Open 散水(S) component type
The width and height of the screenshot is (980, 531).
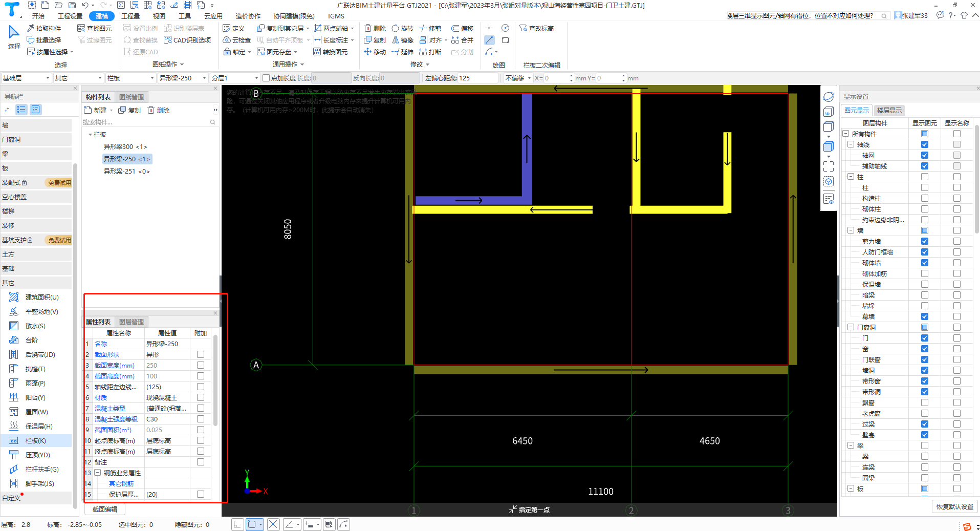(x=36, y=326)
